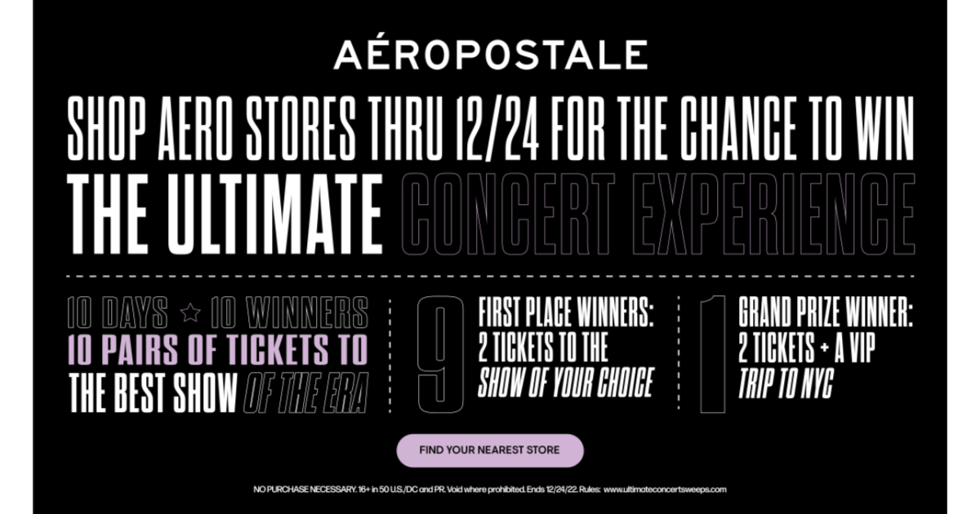Click the First Place Winners heading

567,312
